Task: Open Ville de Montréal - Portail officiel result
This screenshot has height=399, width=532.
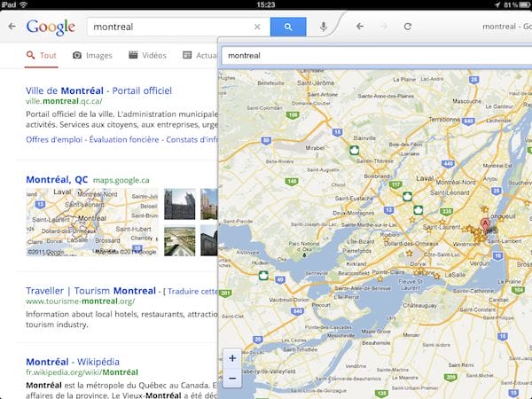Action: (x=98, y=90)
